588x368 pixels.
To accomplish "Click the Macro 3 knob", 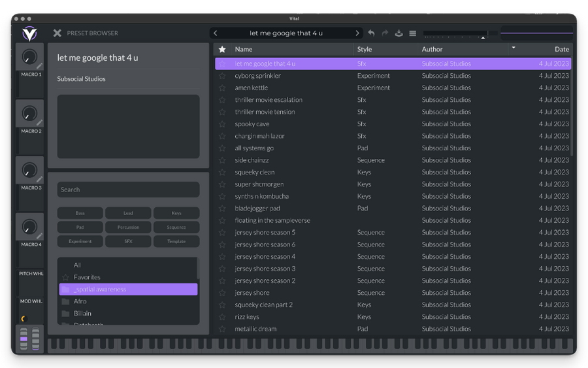I will point(29,171).
